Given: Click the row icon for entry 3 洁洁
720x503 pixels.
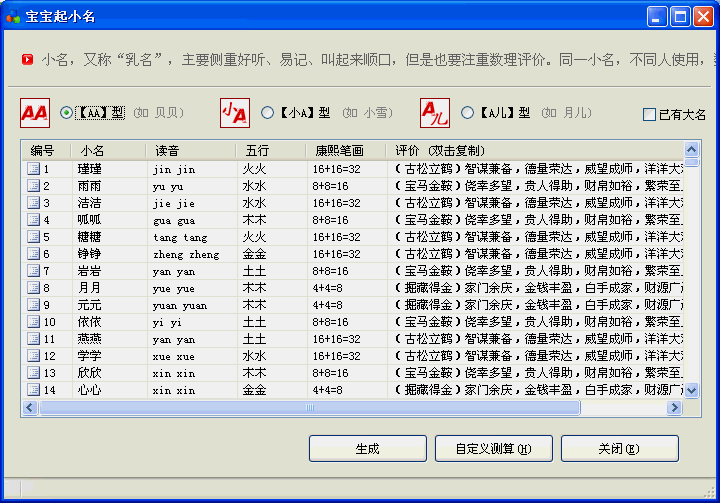Looking at the screenshot, I should (33, 203).
